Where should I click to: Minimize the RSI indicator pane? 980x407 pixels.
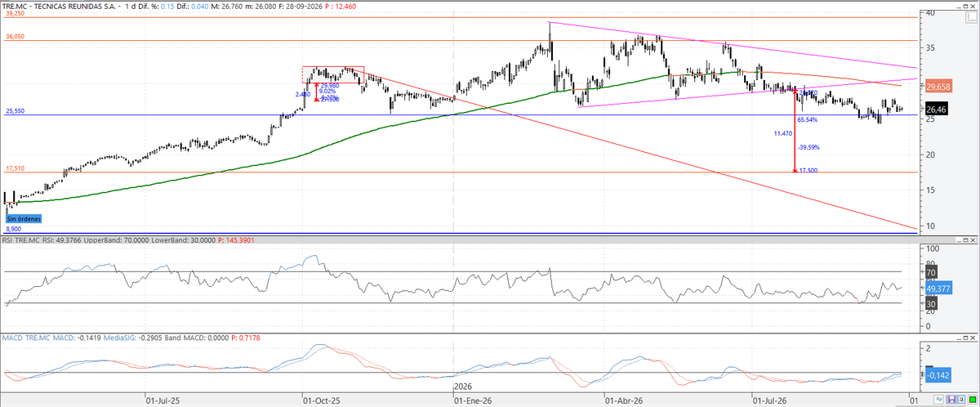click(959, 240)
